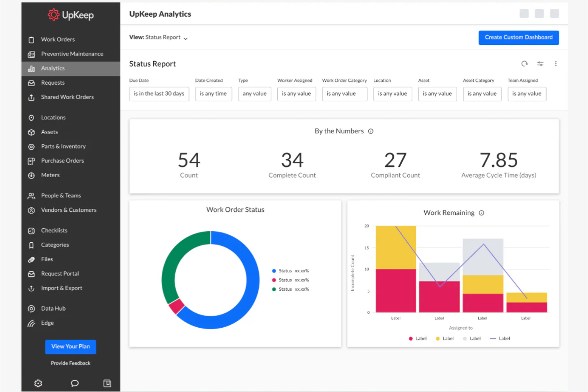The height and width of the screenshot is (392, 588).
Task: Click the Categories bookmark icon
Action: click(x=31, y=245)
